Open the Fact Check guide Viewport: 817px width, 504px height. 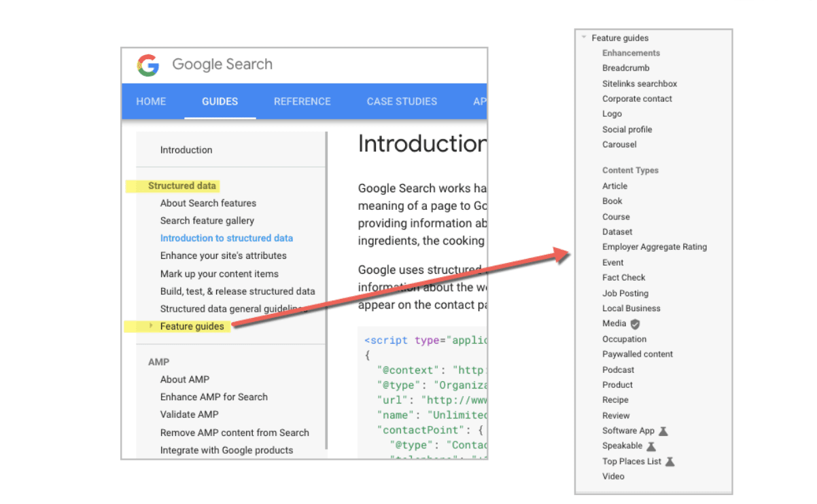624,277
